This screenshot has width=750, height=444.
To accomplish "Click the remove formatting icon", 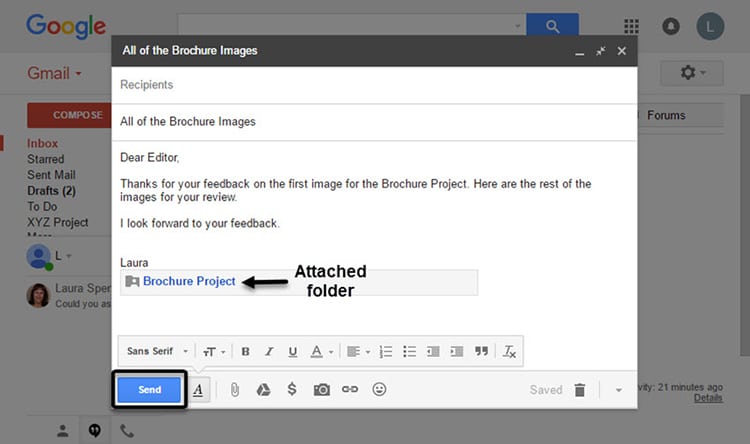I will 509,352.
